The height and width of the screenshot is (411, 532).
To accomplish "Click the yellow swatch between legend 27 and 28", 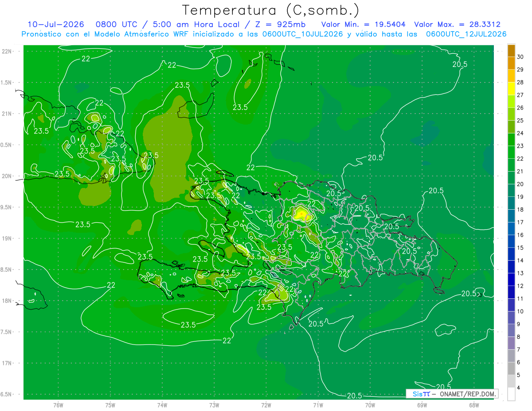I will point(511,89).
